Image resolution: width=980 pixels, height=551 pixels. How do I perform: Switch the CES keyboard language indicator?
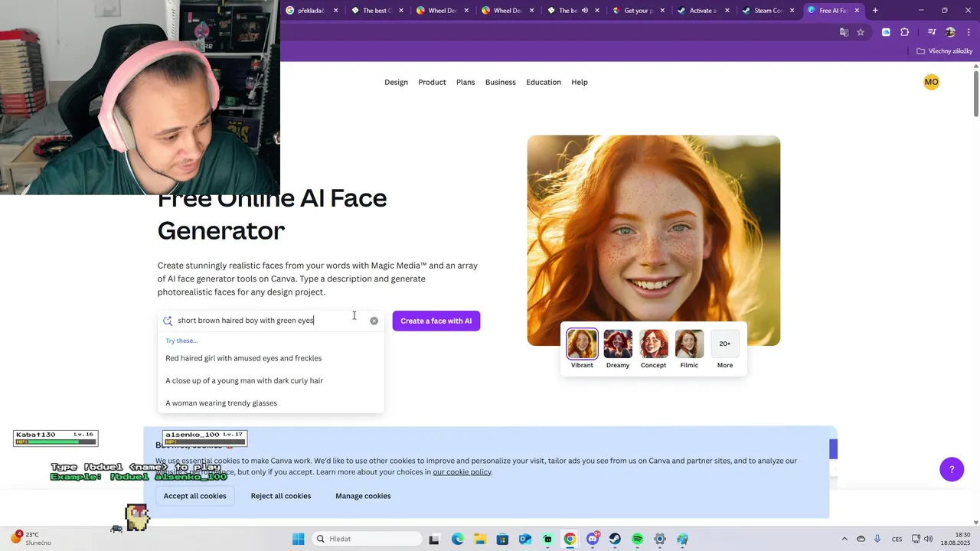click(897, 539)
